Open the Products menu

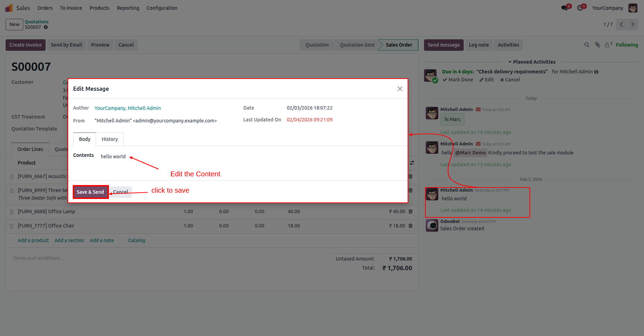tap(100, 8)
